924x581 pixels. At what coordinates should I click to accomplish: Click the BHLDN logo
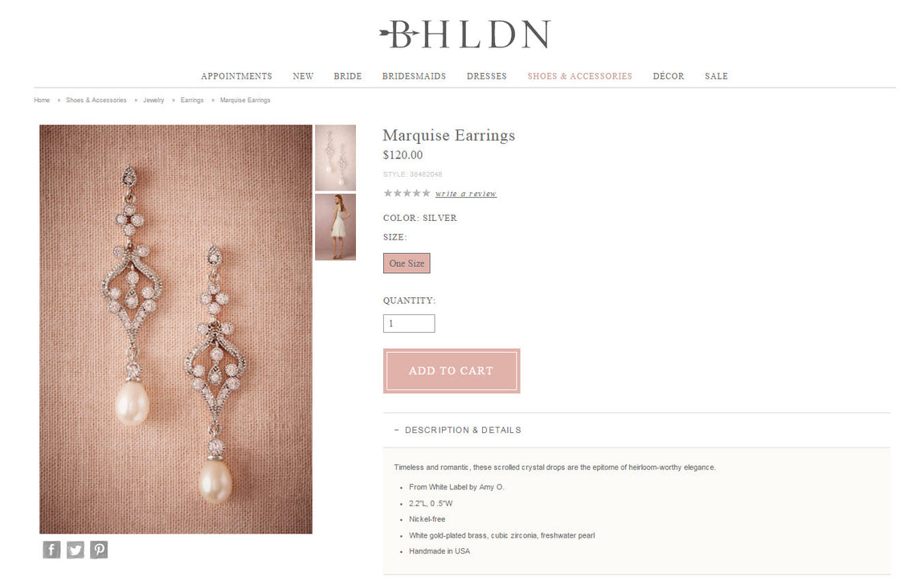pos(465,35)
